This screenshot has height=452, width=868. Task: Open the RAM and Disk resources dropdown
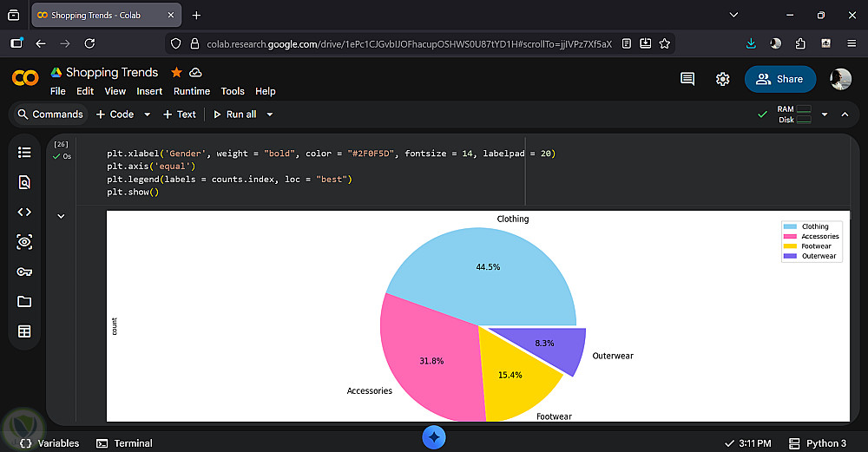(x=824, y=115)
